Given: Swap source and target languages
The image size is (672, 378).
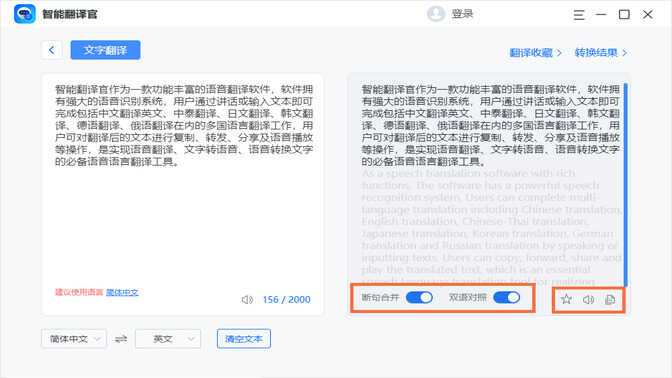Looking at the screenshot, I should pyautogui.click(x=121, y=339).
